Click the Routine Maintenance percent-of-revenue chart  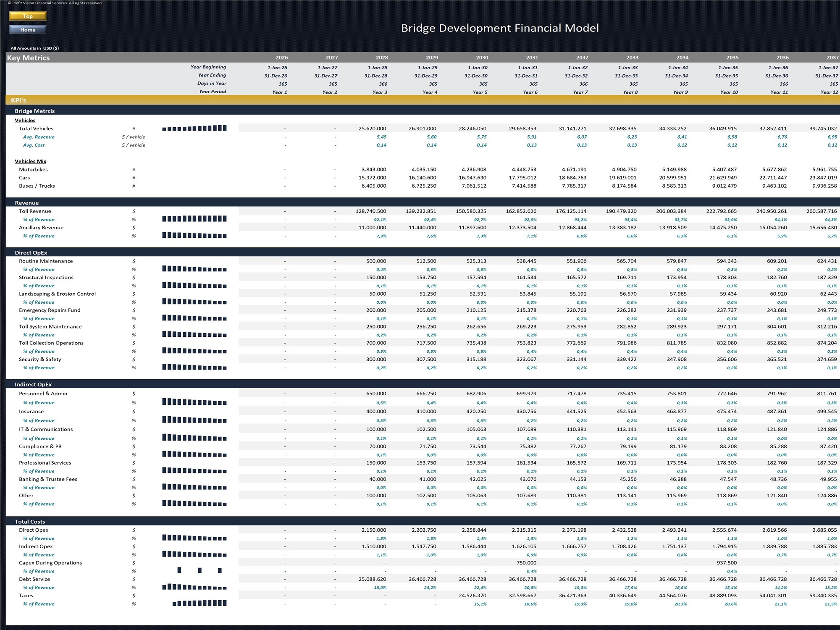[x=194, y=269]
